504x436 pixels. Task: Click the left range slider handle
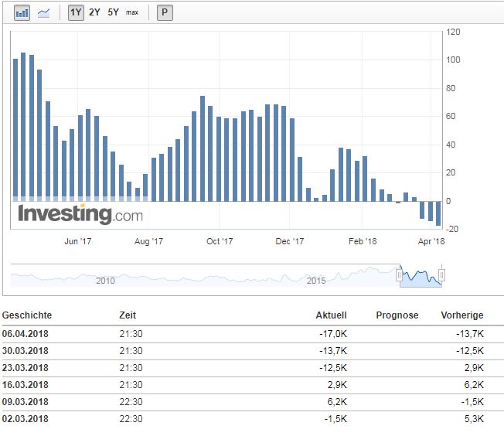[x=400, y=274]
